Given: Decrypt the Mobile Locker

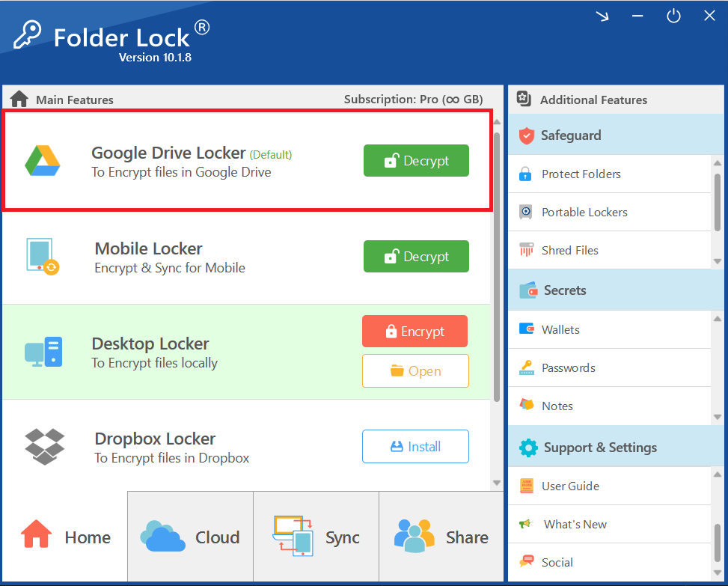Looking at the screenshot, I should point(416,256).
